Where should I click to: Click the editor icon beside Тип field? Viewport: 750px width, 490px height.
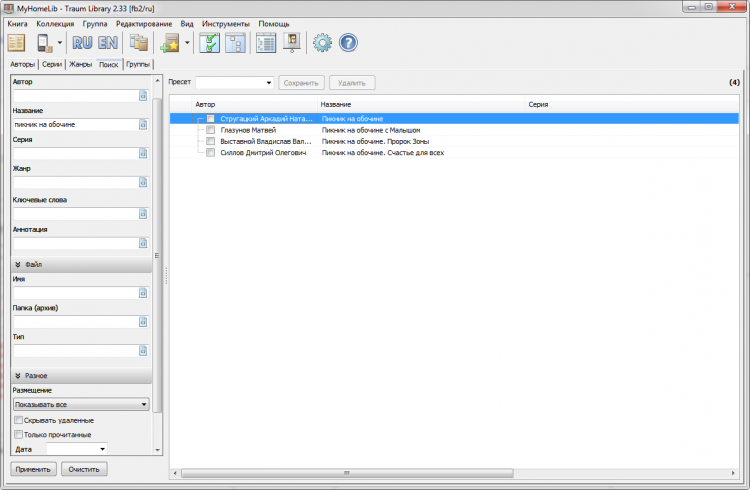[143, 351]
